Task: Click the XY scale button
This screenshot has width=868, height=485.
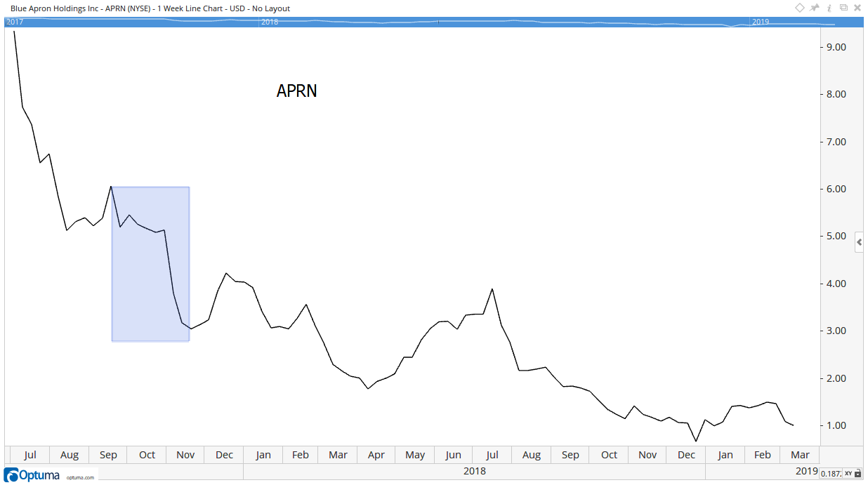Action: (848, 474)
